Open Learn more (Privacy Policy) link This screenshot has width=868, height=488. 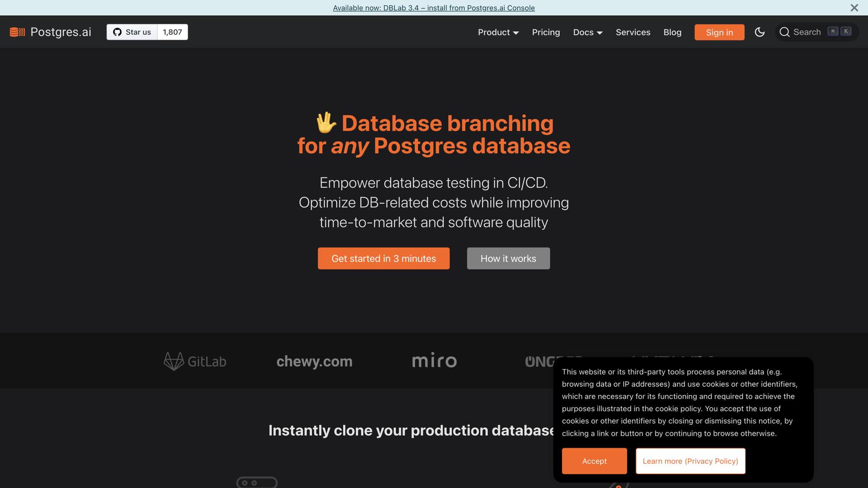690,461
